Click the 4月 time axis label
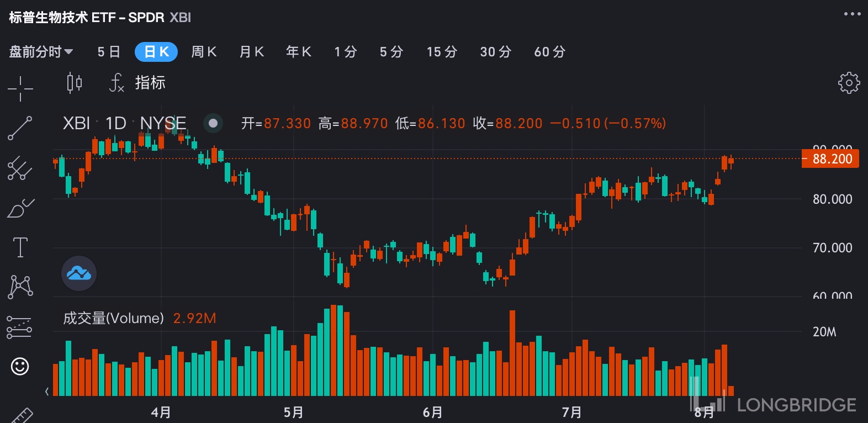This screenshot has width=868, height=423. [x=161, y=412]
